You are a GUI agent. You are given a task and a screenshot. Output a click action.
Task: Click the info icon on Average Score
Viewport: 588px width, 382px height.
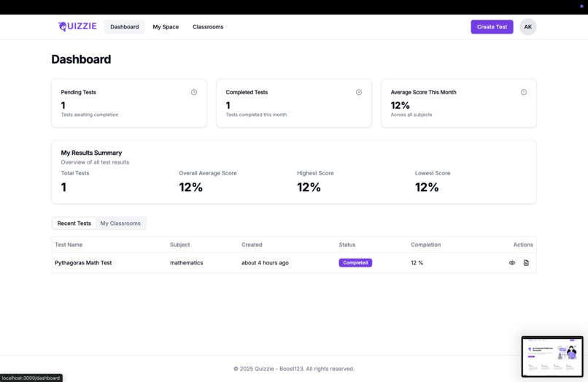pyautogui.click(x=524, y=92)
